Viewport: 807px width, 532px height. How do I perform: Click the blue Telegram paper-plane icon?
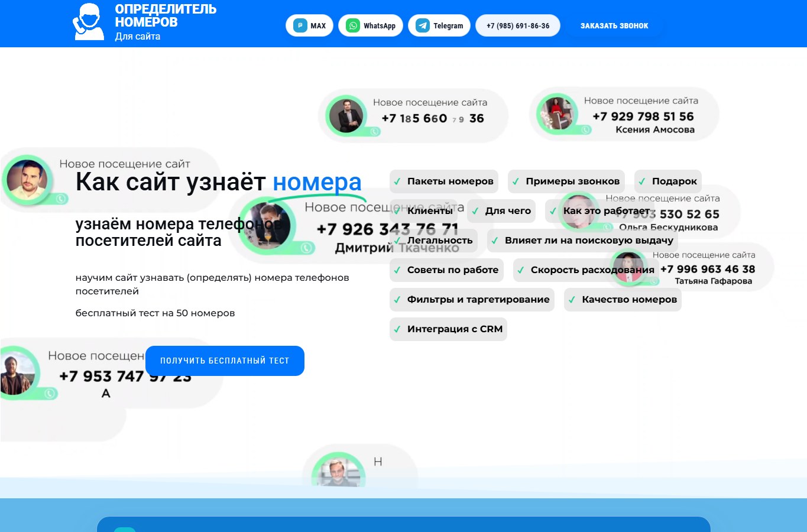[x=423, y=25]
